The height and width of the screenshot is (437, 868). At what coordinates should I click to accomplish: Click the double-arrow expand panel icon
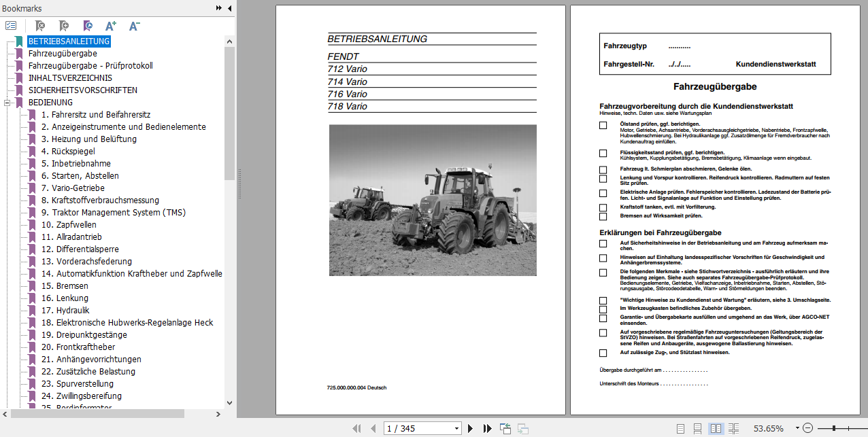click(x=219, y=8)
